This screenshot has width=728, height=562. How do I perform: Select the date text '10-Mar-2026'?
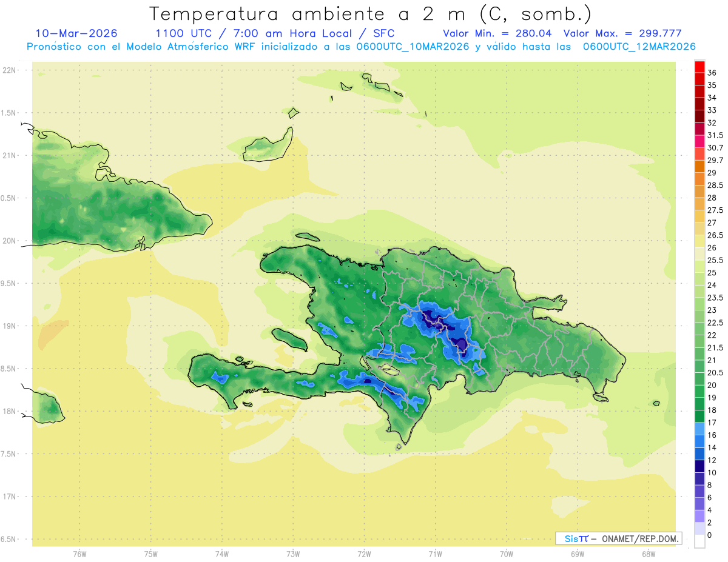[76, 33]
